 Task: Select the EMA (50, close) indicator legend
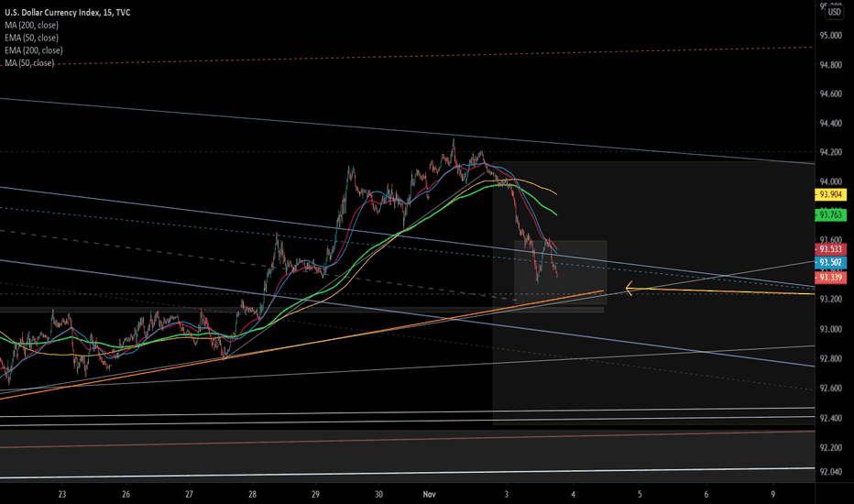point(31,38)
